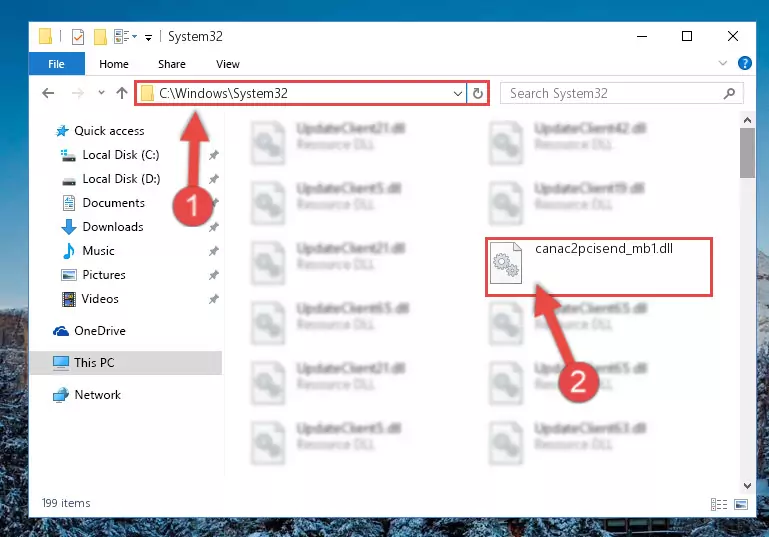Switch to the Home ribbon tab
769x537 pixels.
[x=114, y=64]
